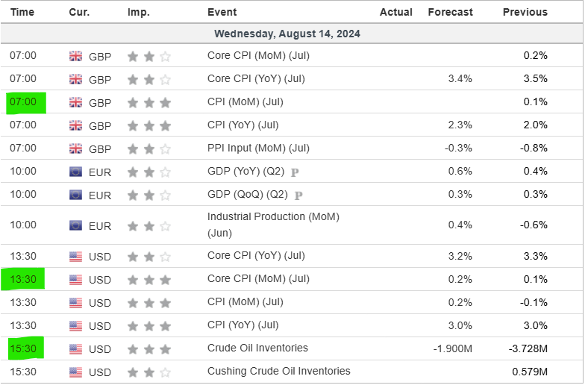Click the EU flag in the Industrial Production row
Image resolution: width=588 pixels, height=388 pixels.
(x=75, y=225)
